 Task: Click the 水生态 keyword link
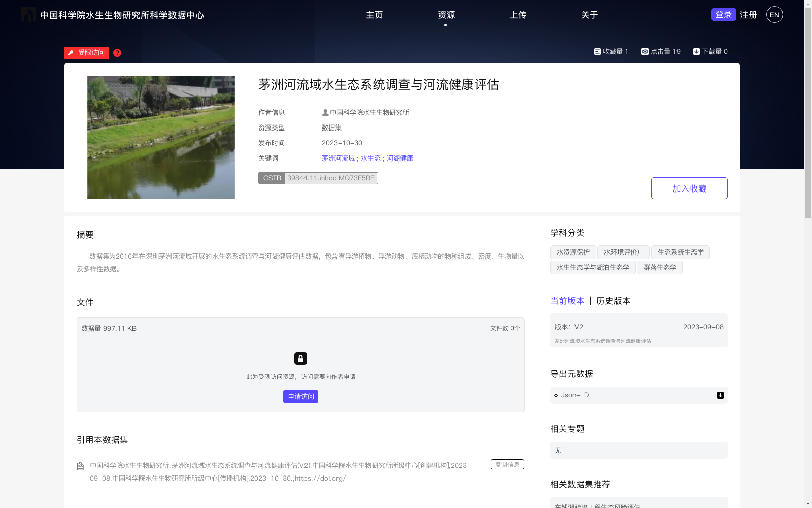click(370, 158)
